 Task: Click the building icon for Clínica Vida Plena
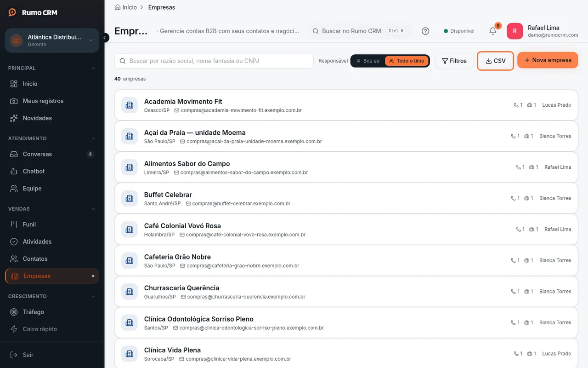[130, 354]
